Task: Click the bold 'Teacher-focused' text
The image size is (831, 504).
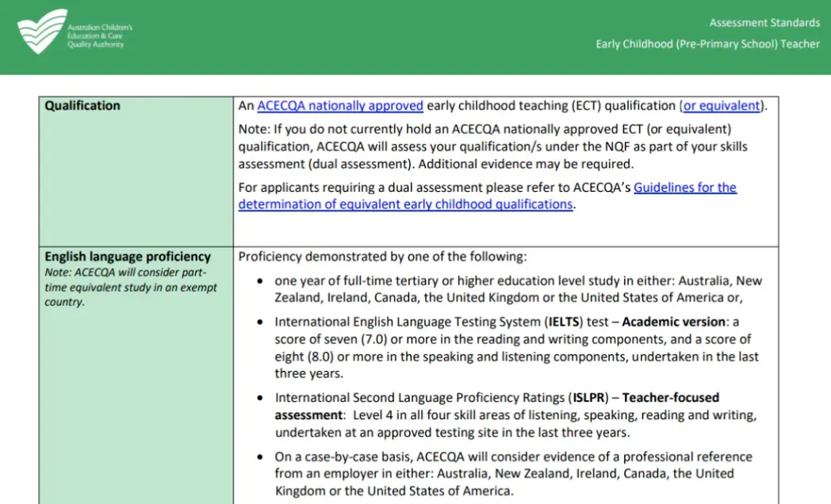Action: pyautogui.click(x=670, y=398)
